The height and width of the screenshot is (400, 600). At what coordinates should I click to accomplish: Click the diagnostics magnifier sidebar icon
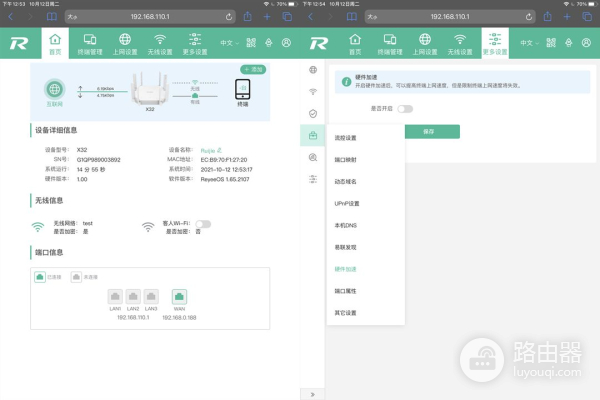click(313, 157)
